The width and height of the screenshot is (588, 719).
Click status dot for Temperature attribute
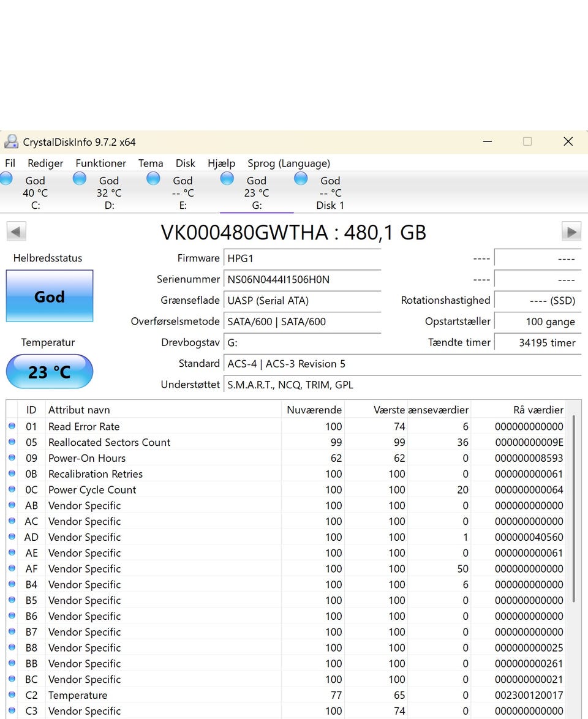point(12,695)
